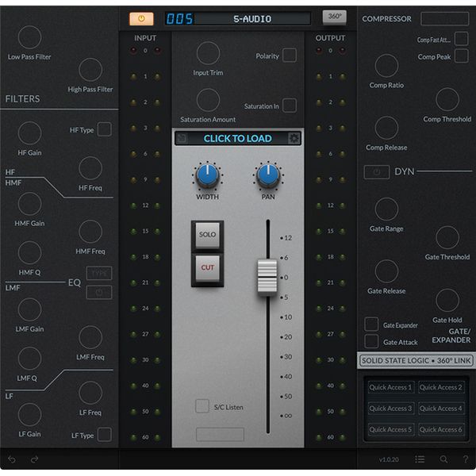
Task: Open the gear settings on preset bar
Action: click(x=294, y=138)
